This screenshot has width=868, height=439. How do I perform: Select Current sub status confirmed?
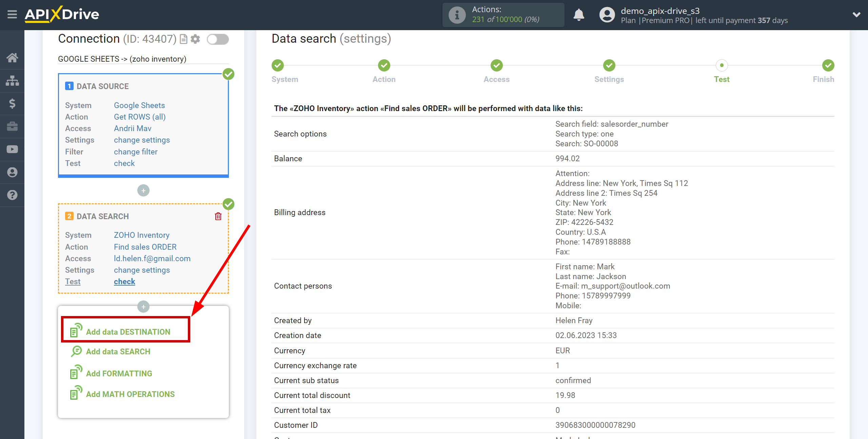(x=573, y=380)
